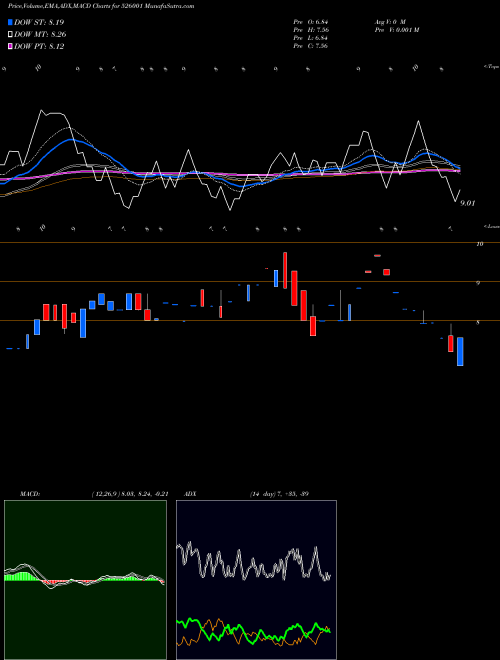
Task: Click the chart title mentioning MunafaSutra.com
Action: click(101, 6)
